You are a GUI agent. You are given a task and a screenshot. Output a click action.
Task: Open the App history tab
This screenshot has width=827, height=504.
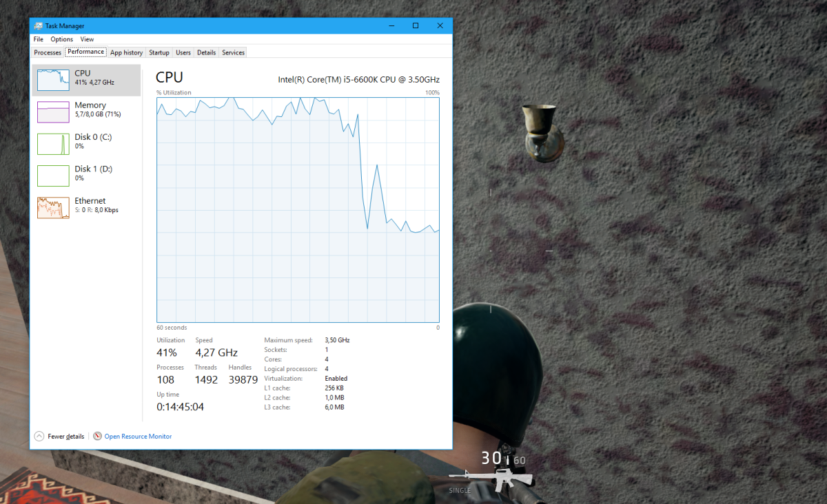[126, 52]
